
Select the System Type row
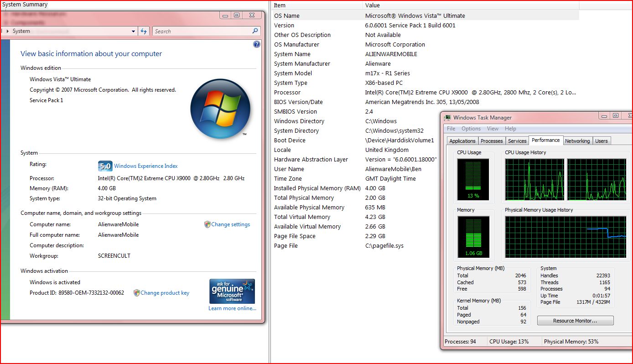coord(425,83)
